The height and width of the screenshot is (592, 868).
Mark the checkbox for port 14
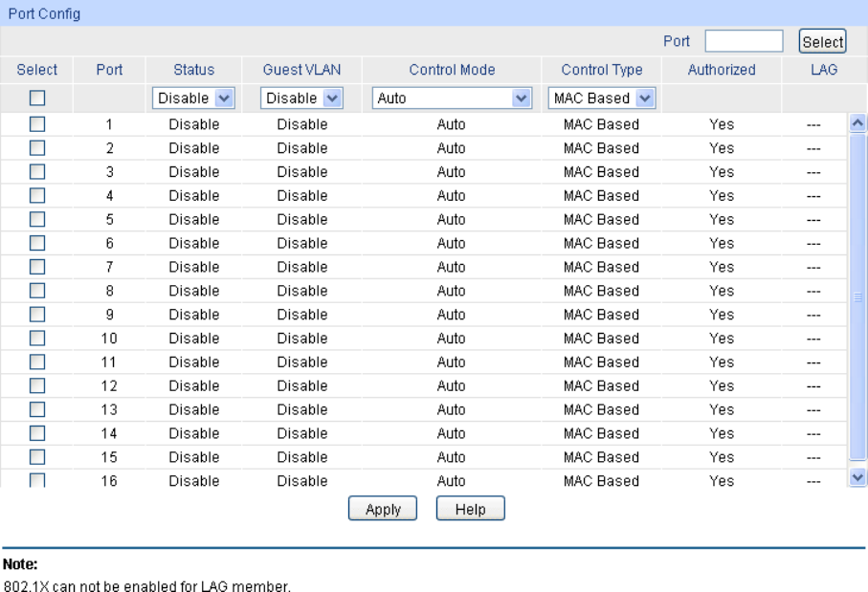pyautogui.click(x=37, y=433)
